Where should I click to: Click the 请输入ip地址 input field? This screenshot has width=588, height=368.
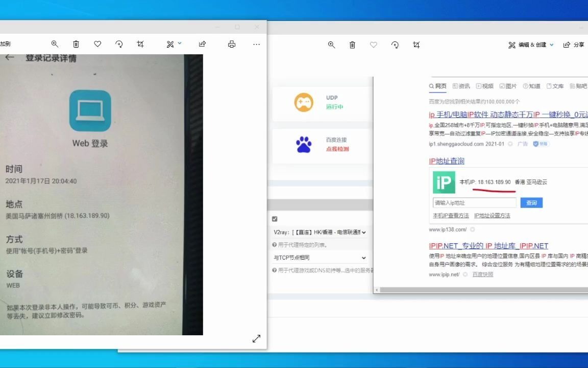pos(474,202)
